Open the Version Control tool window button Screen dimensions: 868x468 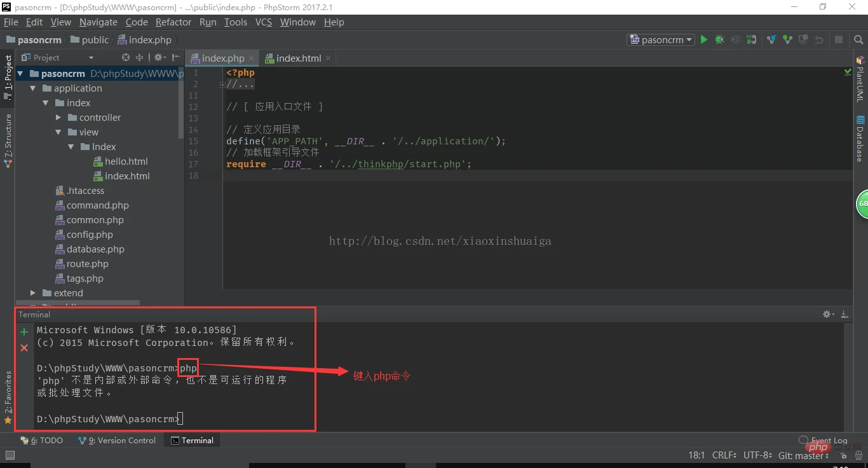(x=117, y=440)
